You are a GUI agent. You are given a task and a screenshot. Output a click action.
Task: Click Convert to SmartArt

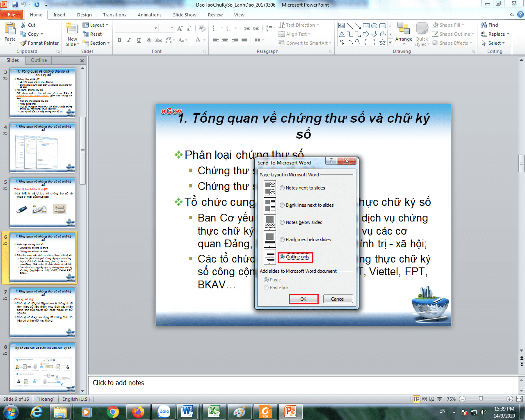[305, 43]
